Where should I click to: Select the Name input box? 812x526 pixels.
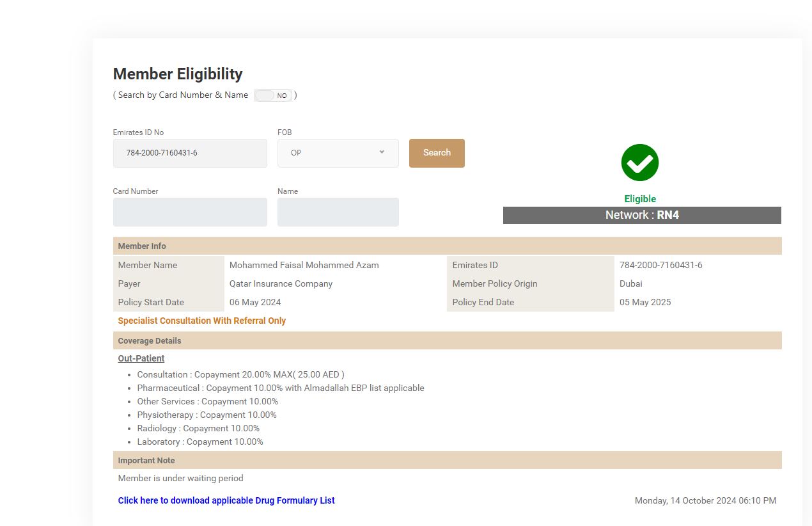[338, 212]
